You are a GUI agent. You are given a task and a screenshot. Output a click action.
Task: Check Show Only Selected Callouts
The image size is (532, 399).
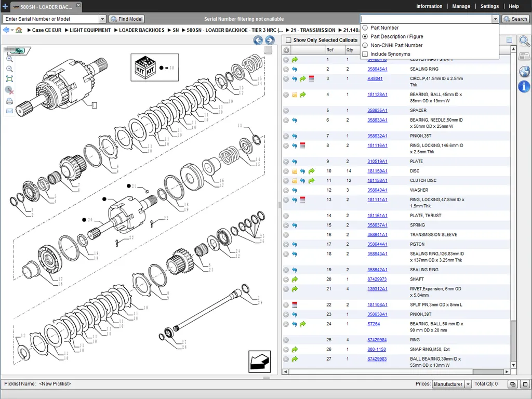click(288, 40)
